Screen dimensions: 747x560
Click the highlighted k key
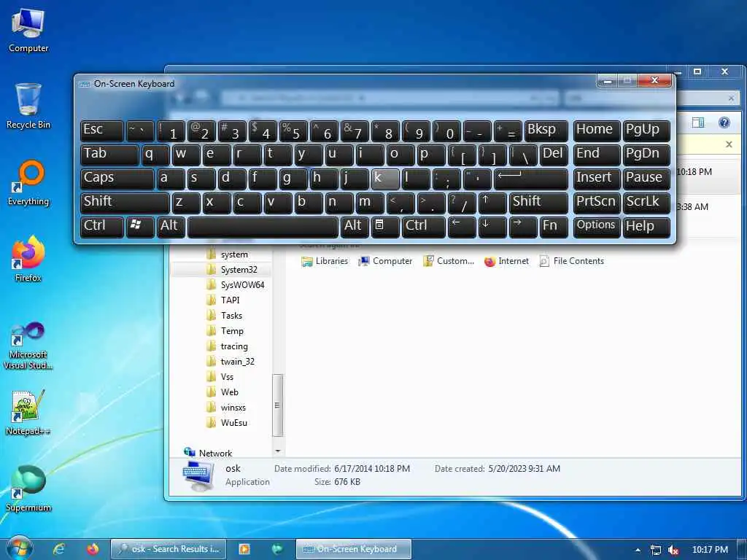click(x=385, y=179)
